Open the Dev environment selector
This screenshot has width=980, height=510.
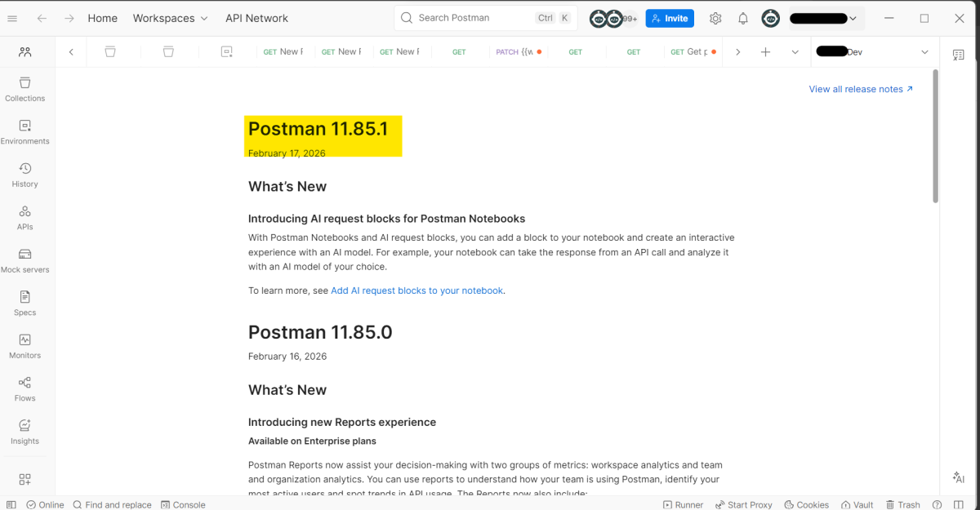click(x=870, y=51)
